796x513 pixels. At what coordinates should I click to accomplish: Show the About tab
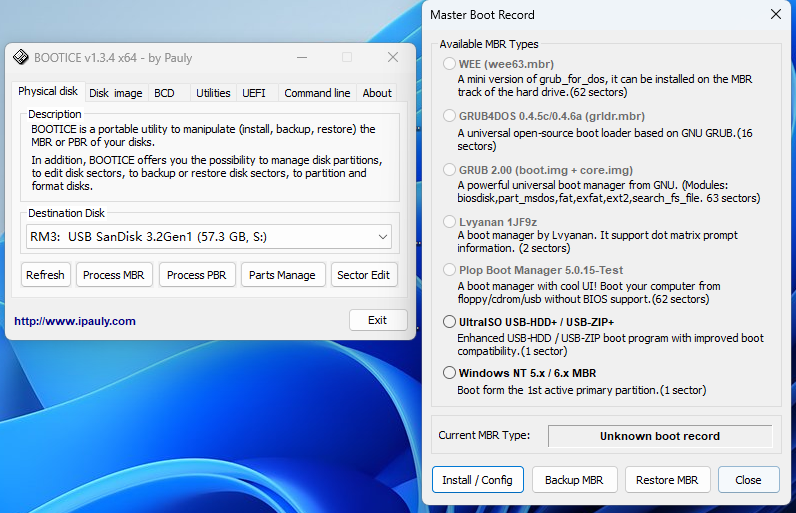click(x=377, y=93)
